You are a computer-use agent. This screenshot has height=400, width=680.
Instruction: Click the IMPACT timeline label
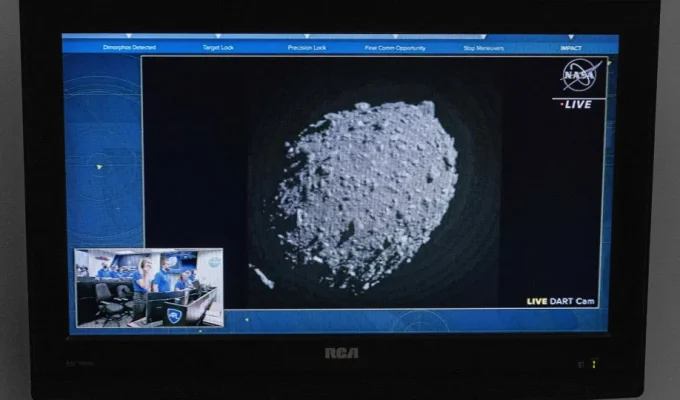[x=571, y=48]
